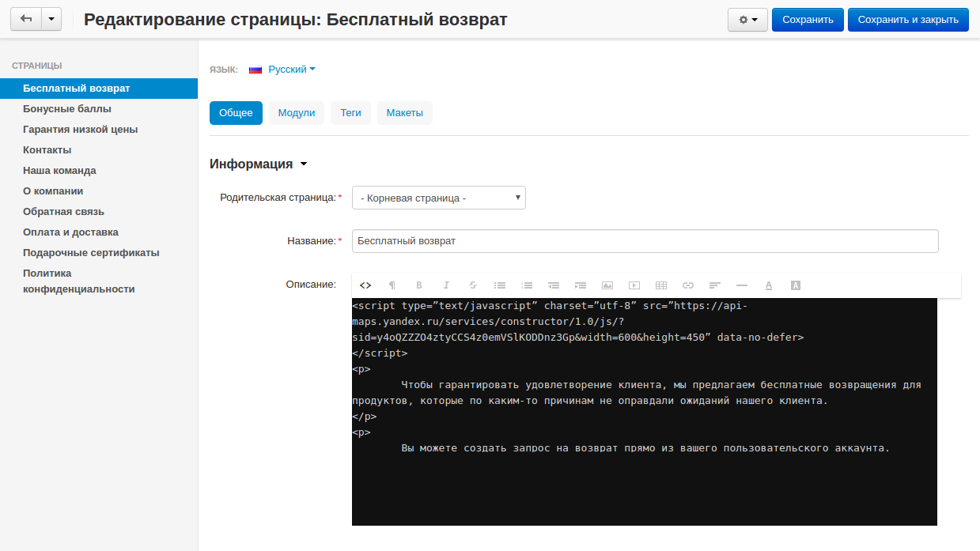The image size is (980, 551).
Task: Apply italic formatting in description editor
Action: point(445,285)
